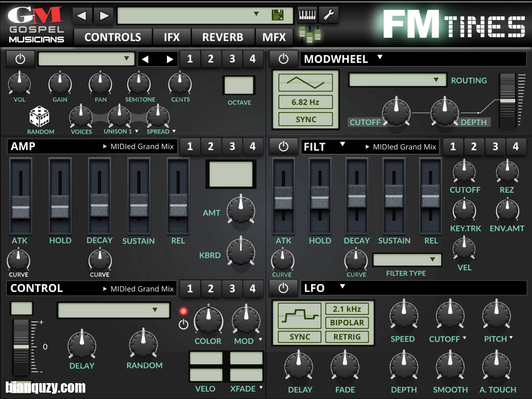The image size is (532, 399).
Task: Click the Modwheel vertical wheel slider
Action: [x=508, y=101]
